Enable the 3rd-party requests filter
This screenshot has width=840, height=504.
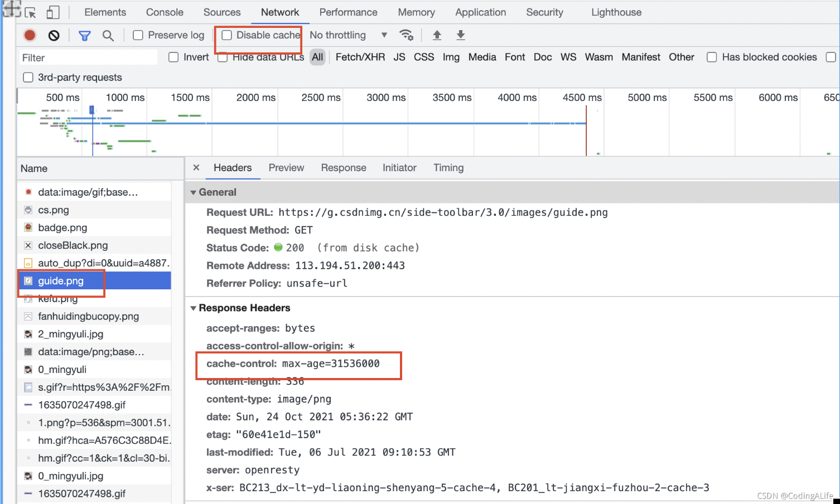pyautogui.click(x=28, y=77)
